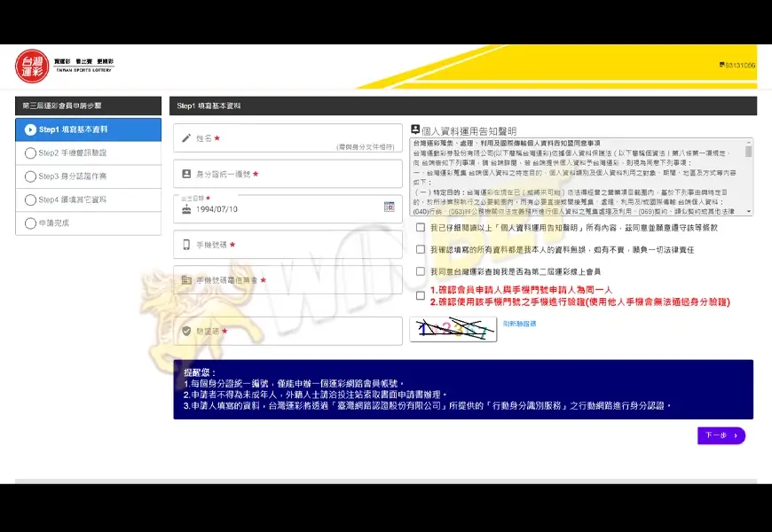The height and width of the screenshot is (532, 772).
Task: Click the pencil icon beside the name field
Action: (186, 138)
